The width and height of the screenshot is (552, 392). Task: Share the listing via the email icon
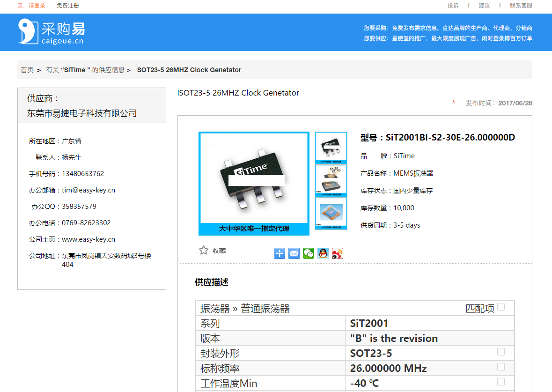tap(294, 253)
